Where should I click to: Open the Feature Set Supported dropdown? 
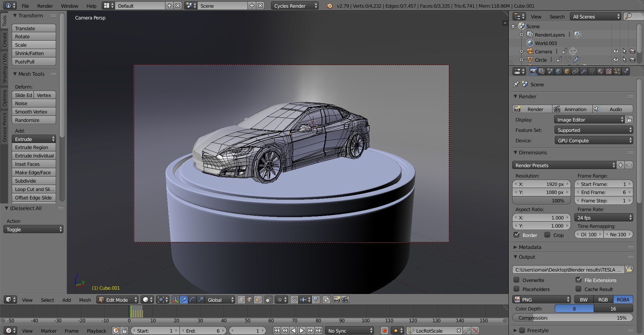pyautogui.click(x=594, y=130)
